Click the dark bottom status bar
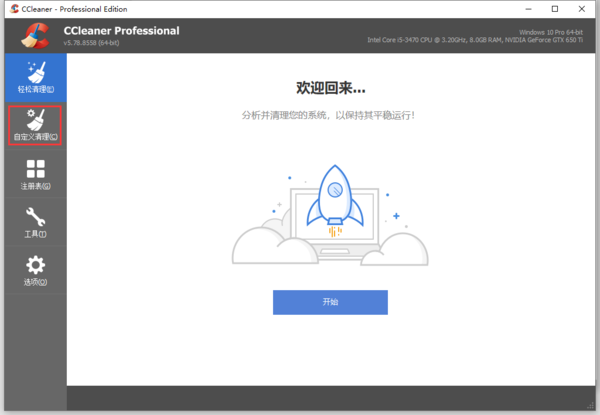Image resolution: width=600 pixels, height=415 pixels. pos(329,397)
